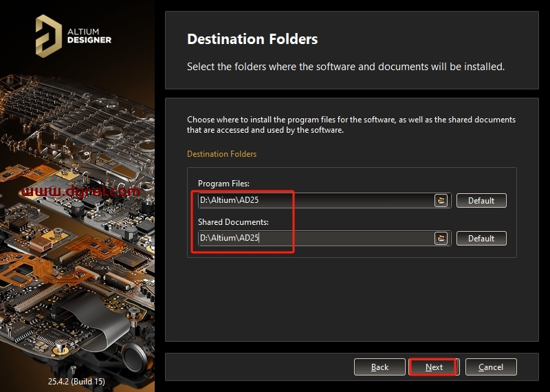Viewport: 550px width, 392px height.
Task: Click the gold 'Destination Folders' section label
Action: tap(221, 154)
